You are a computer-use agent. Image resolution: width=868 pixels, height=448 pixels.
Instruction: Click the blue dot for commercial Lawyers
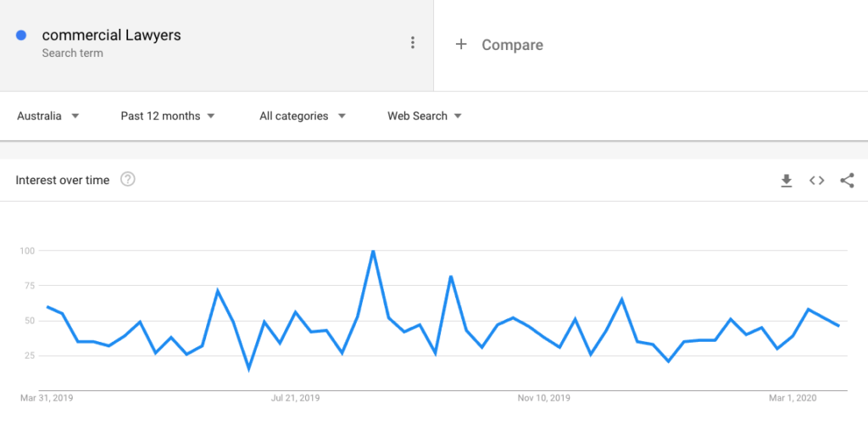point(21,36)
